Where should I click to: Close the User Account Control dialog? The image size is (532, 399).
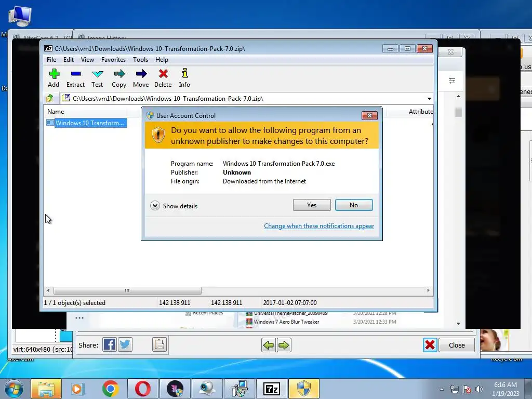pyautogui.click(x=369, y=116)
